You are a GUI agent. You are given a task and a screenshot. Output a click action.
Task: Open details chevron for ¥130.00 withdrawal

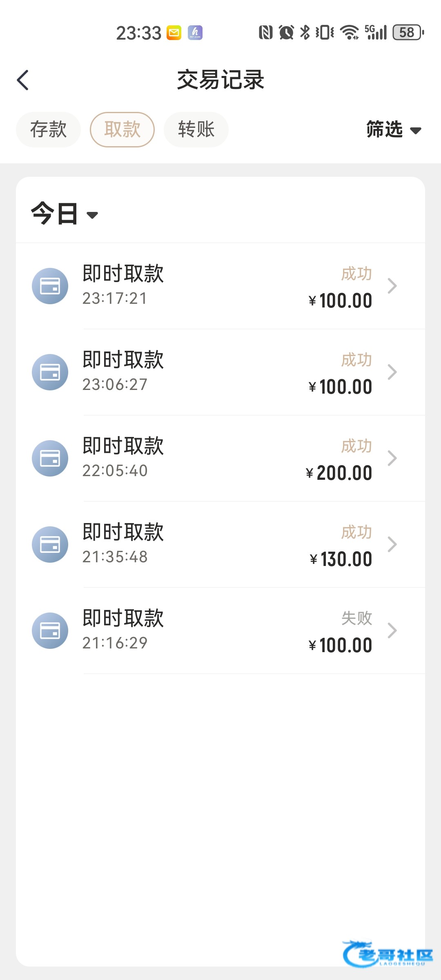click(x=392, y=544)
